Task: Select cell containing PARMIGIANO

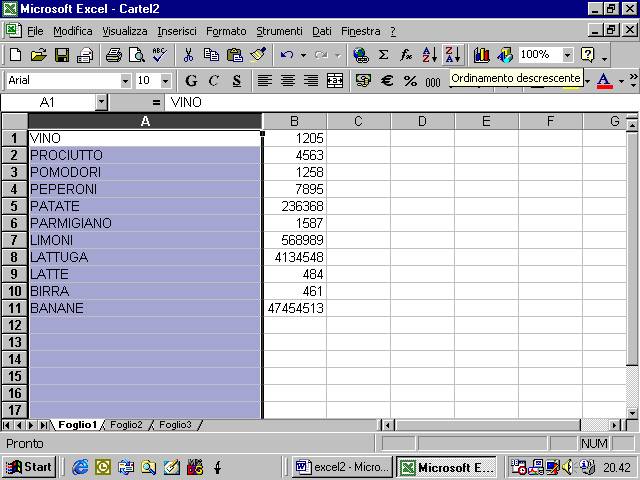Action: [x=145, y=223]
